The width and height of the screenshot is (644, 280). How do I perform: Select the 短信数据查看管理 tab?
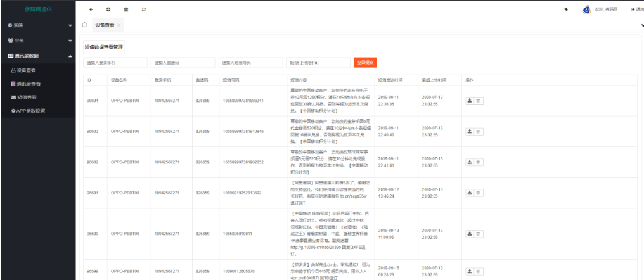click(x=104, y=47)
